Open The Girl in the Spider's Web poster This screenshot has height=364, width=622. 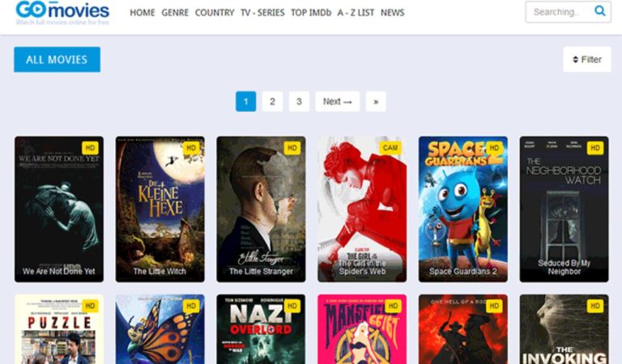(x=362, y=210)
